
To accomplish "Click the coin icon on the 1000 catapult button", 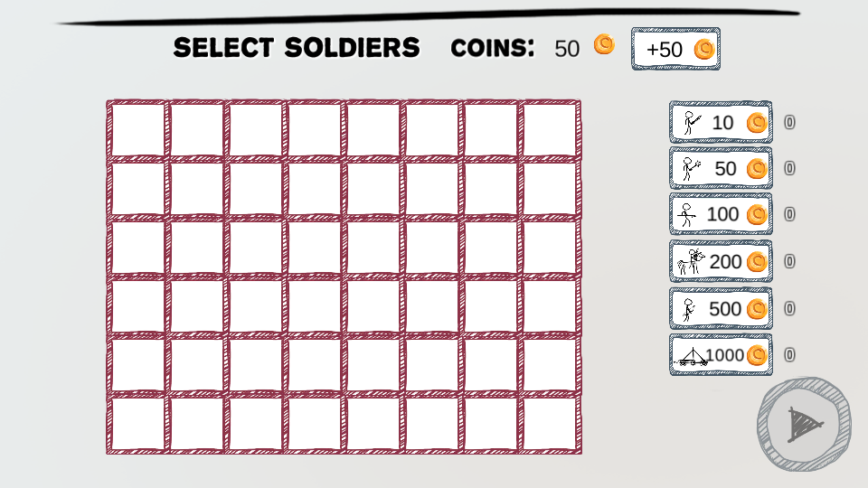I will (757, 354).
